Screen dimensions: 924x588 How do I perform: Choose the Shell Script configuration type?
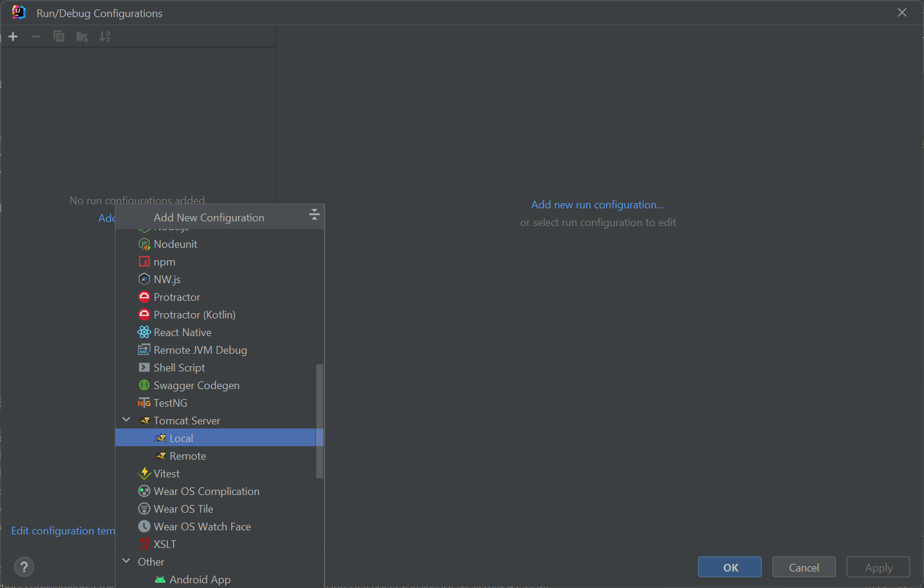(x=216, y=367)
